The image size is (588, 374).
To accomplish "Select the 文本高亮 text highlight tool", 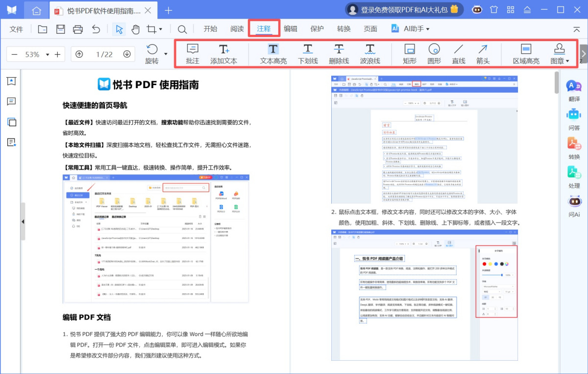I will pos(272,53).
